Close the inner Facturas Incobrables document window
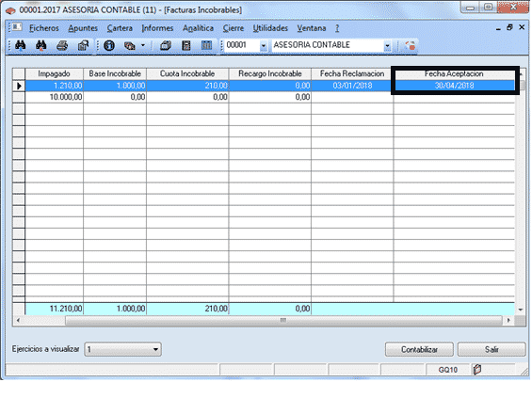The image size is (532, 398). pyautogui.click(x=522, y=27)
